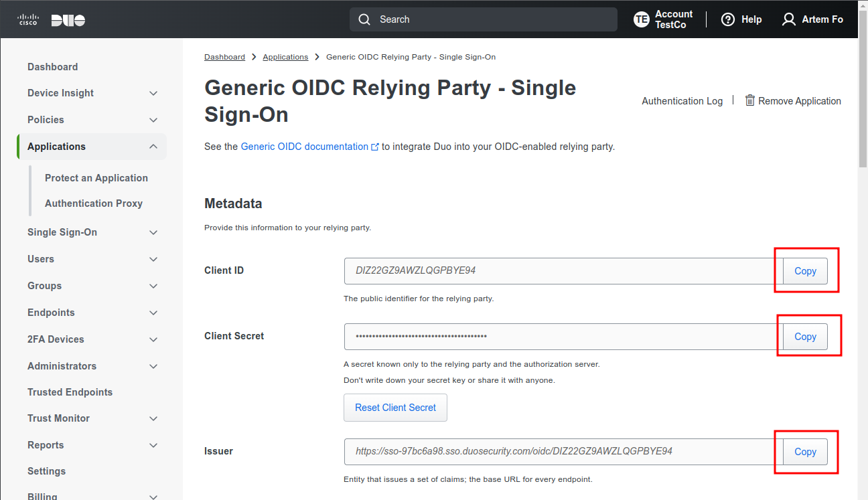Expand the Policies sidebar section
The height and width of the screenshot is (500, 868).
point(153,120)
